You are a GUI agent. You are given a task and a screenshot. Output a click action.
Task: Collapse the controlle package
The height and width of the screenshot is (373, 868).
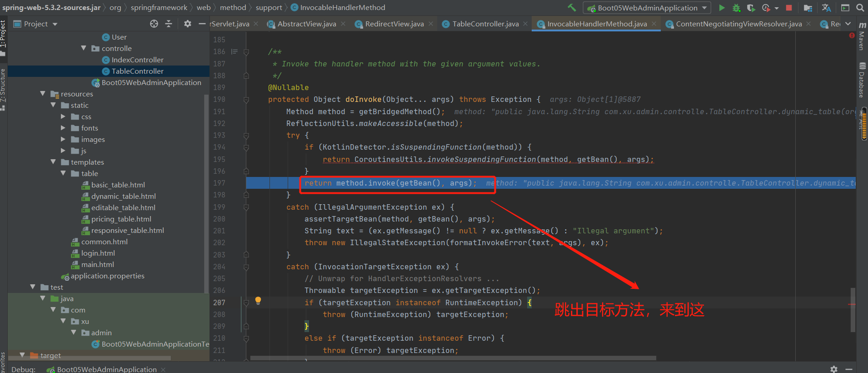84,48
